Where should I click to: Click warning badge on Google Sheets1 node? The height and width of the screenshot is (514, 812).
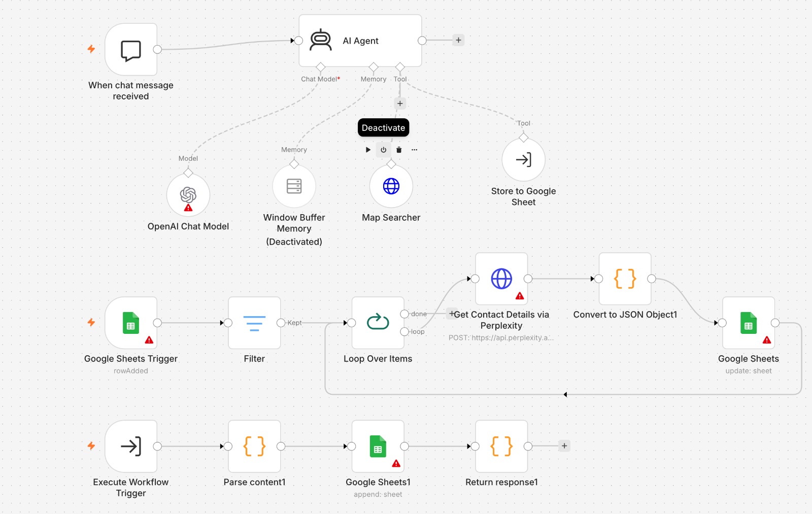[396, 463]
